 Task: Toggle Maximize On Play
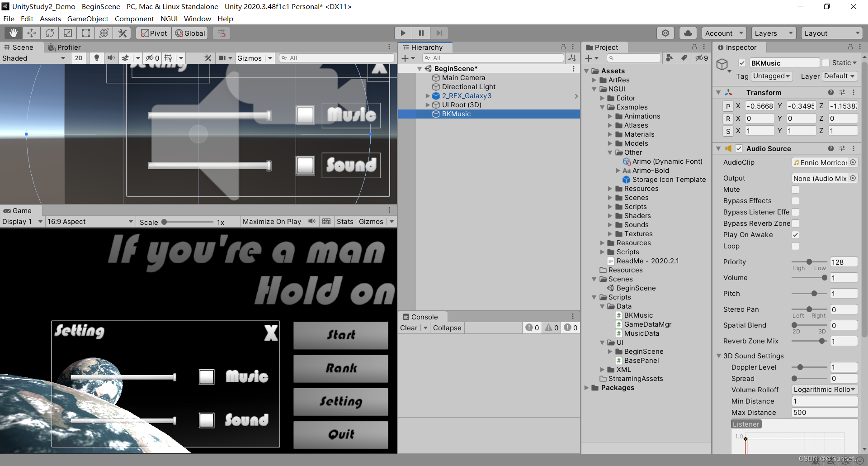click(x=272, y=221)
